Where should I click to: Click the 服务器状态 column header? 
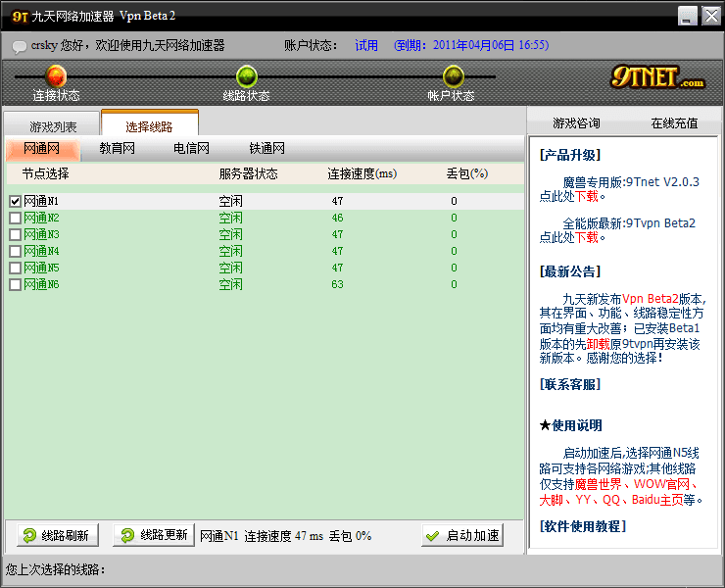click(248, 173)
